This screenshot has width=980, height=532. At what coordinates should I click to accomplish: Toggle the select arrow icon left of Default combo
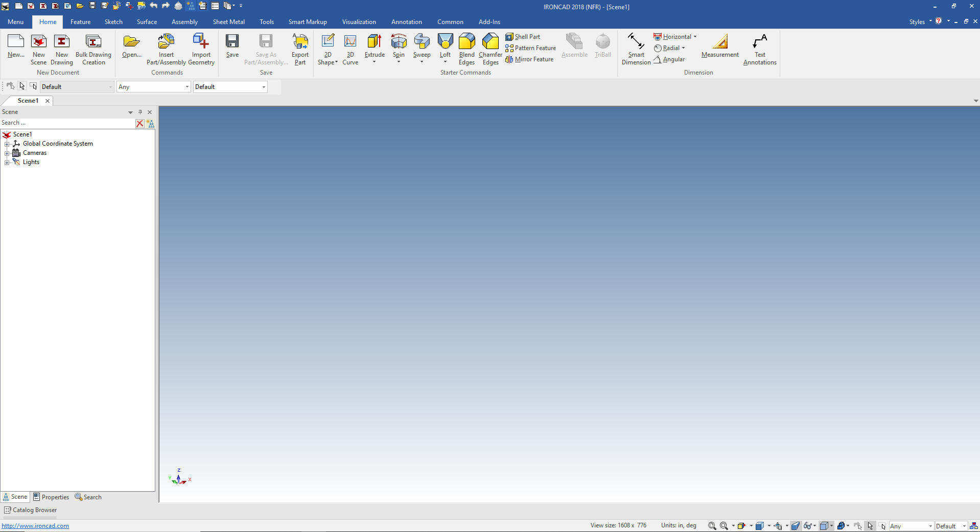coord(22,86)
